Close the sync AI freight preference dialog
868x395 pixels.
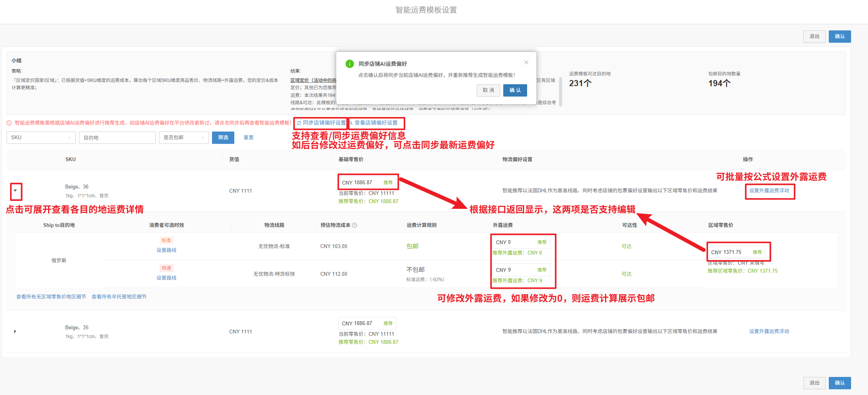pyautogui.click(x=526, y=62)
